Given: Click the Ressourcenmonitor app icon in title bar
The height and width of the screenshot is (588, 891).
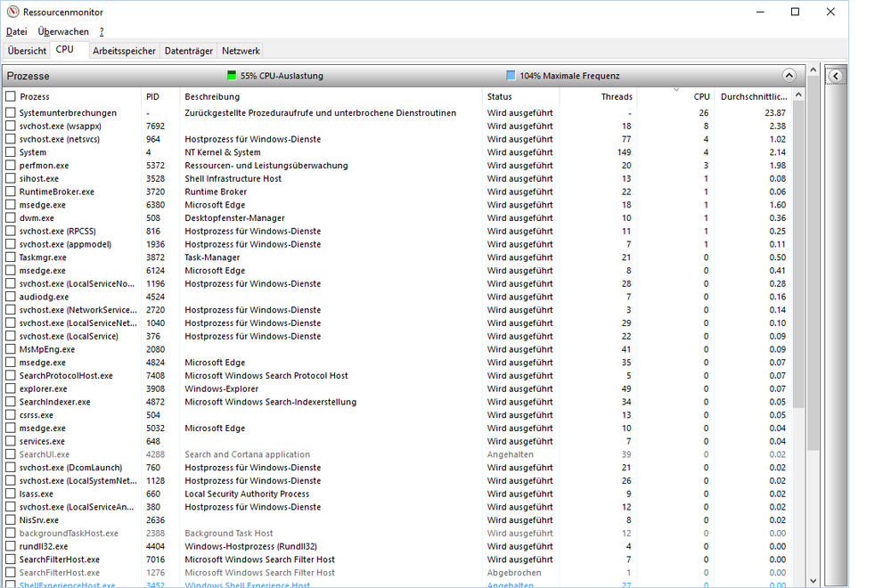Looking at the screenshot, I should [12, 12].
